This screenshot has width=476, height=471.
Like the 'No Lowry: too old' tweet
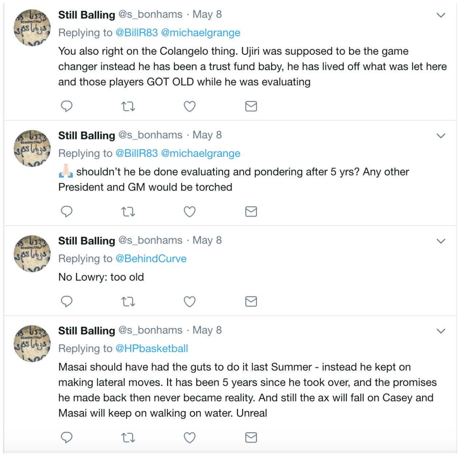tap(189, 302)
